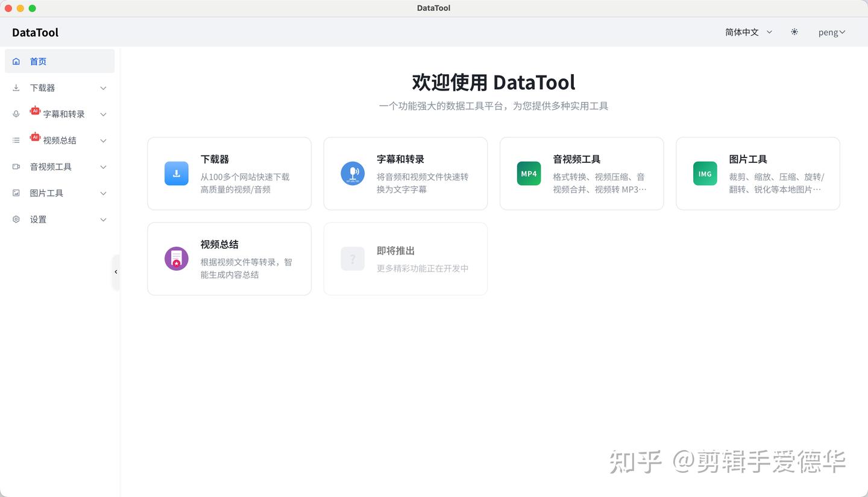
Task: Click the description 更多精彩功能正在开发中
Action: (423, 268)
